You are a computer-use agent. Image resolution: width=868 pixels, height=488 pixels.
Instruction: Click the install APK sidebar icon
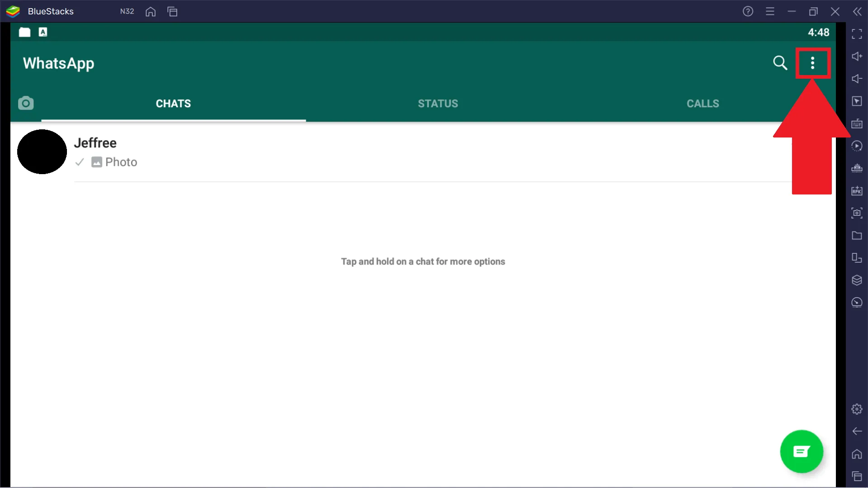[x=857, y=190]
